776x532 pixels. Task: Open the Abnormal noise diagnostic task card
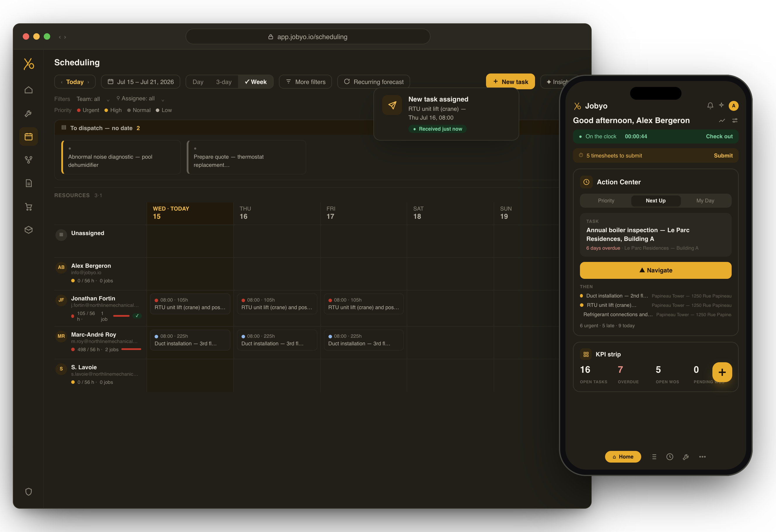(121, 157)
